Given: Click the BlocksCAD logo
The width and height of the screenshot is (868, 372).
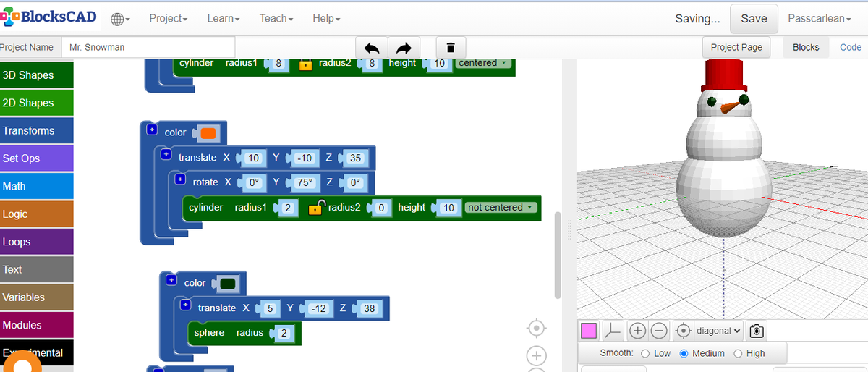Looking at the screenshot, I should point(48,17).
